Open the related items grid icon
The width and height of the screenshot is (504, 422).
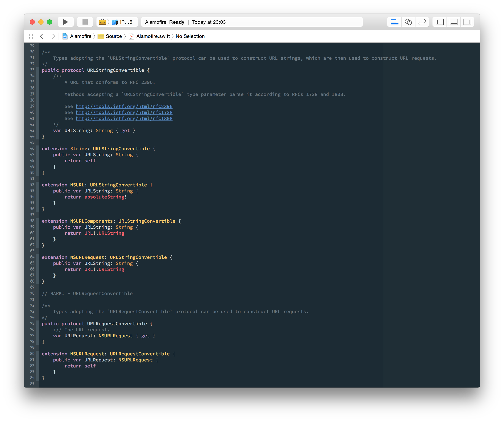click(30, 36)
